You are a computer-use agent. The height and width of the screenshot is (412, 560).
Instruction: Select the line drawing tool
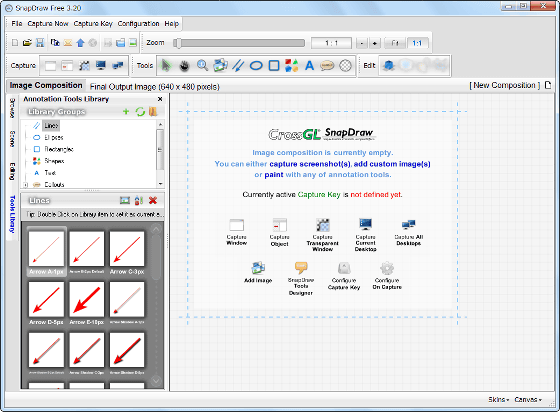238,66
